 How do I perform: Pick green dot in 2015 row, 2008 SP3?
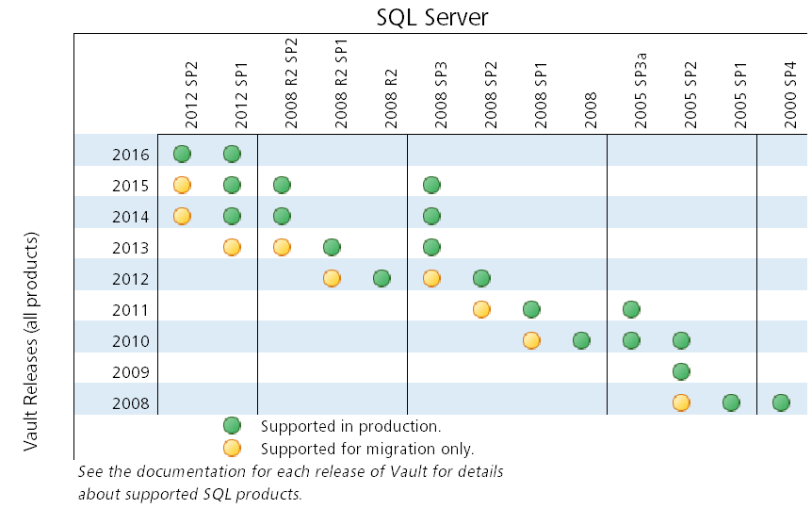click(x=431, y=185)
